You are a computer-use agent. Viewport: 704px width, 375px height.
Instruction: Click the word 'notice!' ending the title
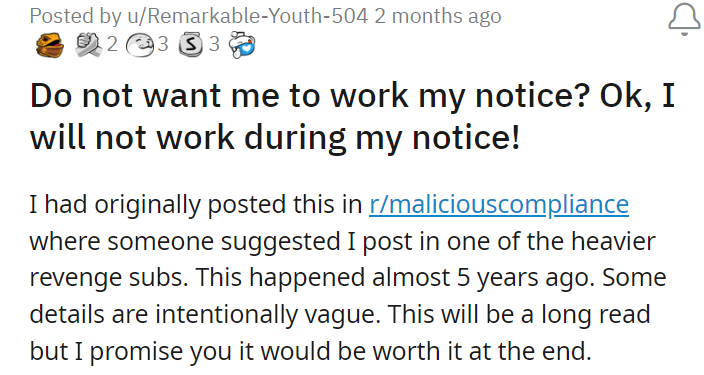pos(466,137)
